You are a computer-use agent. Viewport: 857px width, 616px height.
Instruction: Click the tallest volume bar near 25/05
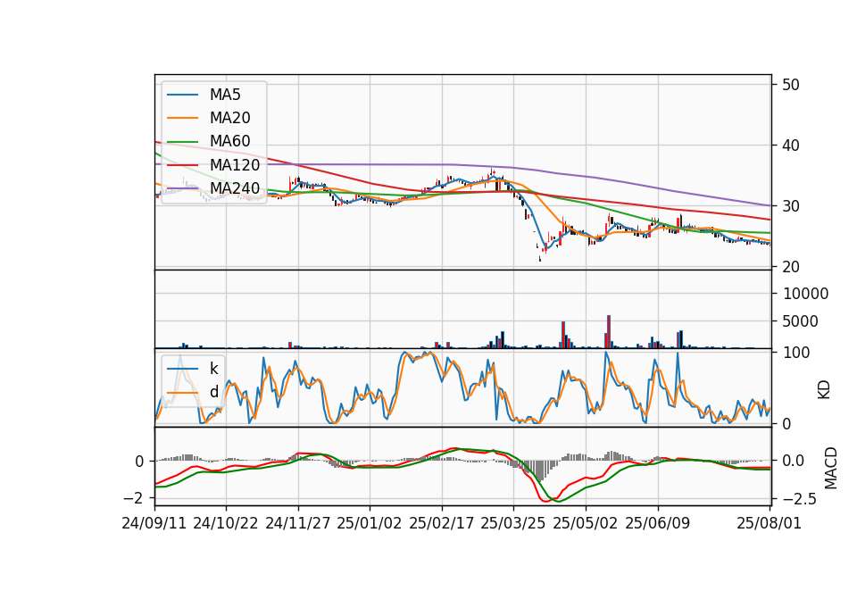(x=608, y=332)
